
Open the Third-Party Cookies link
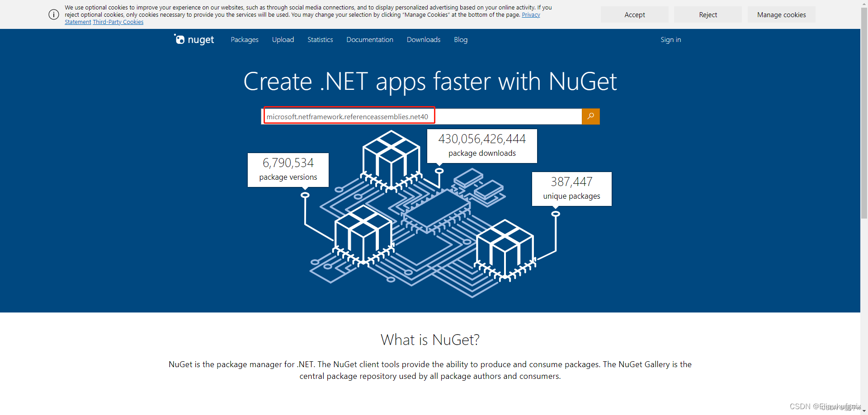(118, 22)
